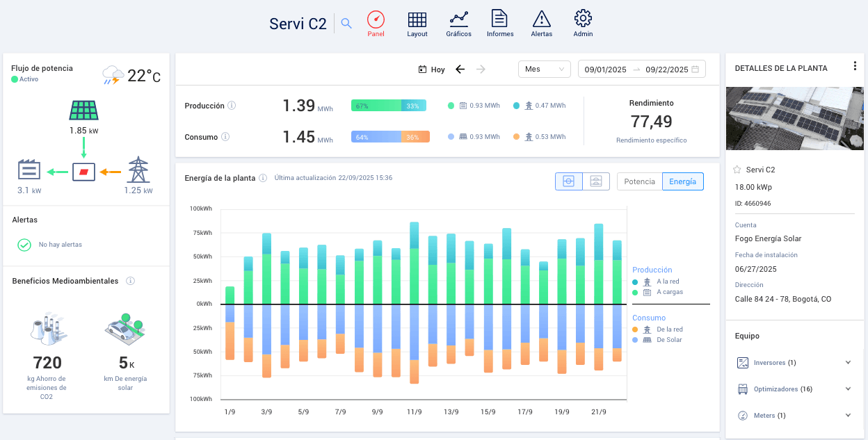Click the search magnifier icon beside Servi C2
This screenshot has width=868, height=440.
[x=346, y=24]
